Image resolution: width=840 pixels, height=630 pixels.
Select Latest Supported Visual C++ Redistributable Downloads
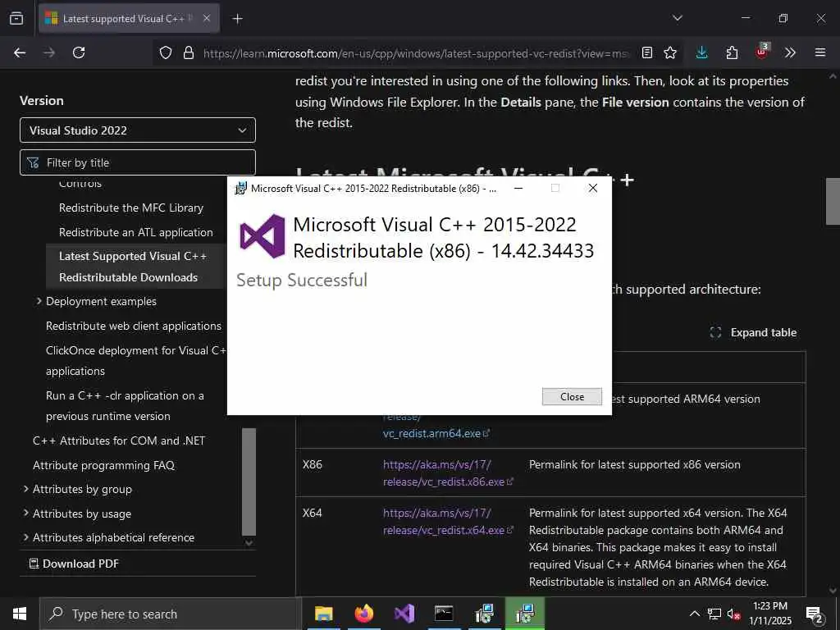click(x=133, y=267)
